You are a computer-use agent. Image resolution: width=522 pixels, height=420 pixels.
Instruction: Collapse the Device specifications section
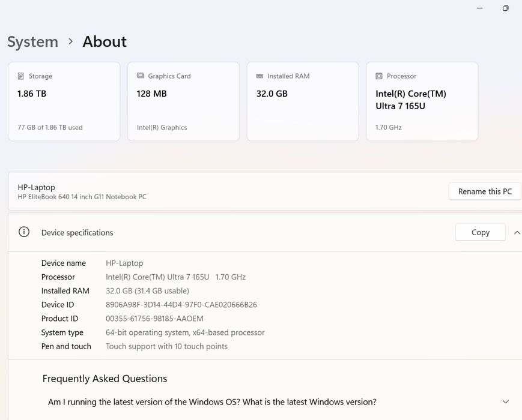click(517, 233)
